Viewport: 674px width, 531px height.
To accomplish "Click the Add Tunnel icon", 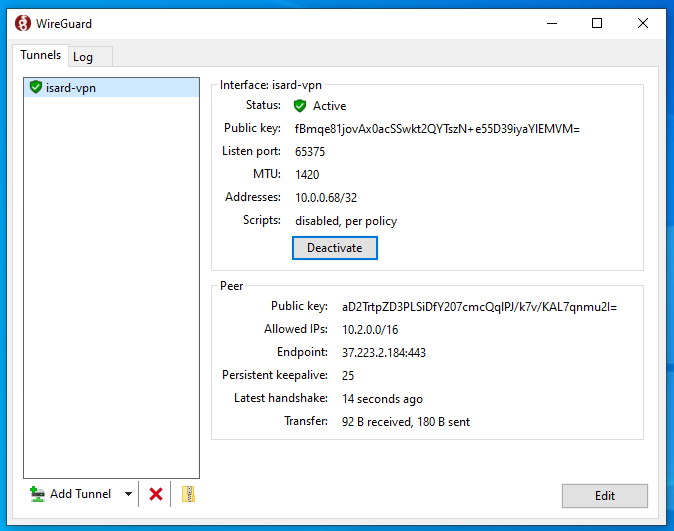I will click(38, 494).
